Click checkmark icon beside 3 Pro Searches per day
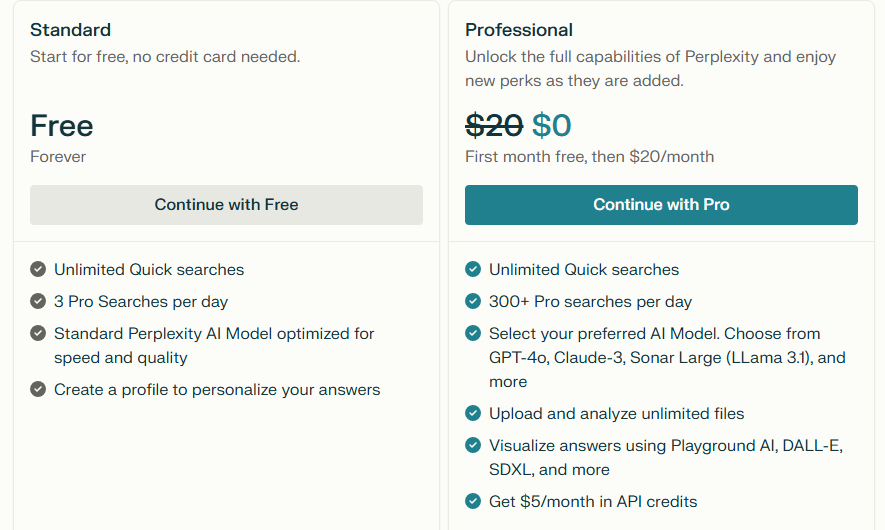The width and height of the screenshot is (885, 530). (x=38, y=301)
